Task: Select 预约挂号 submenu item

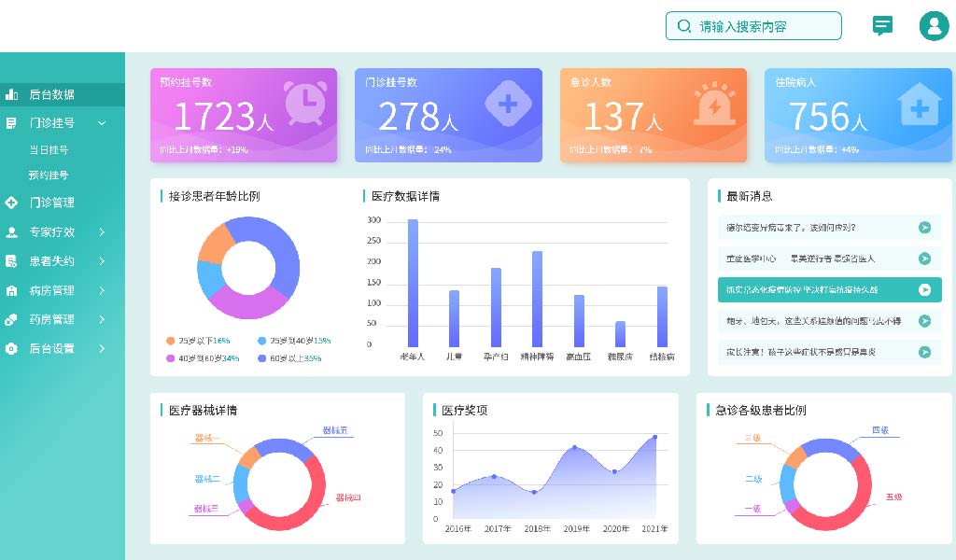Action: click(x=49, y=175)
